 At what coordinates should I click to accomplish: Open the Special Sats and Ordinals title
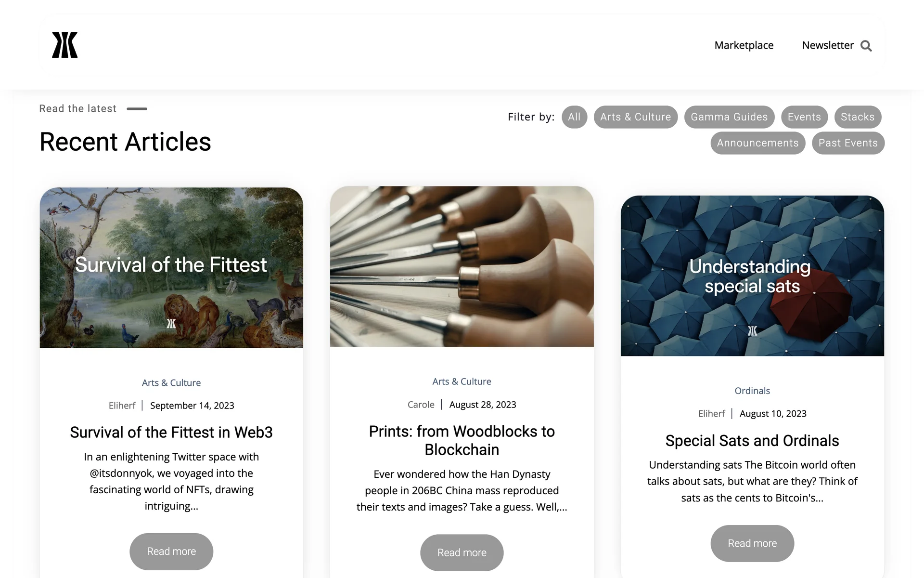752,441
